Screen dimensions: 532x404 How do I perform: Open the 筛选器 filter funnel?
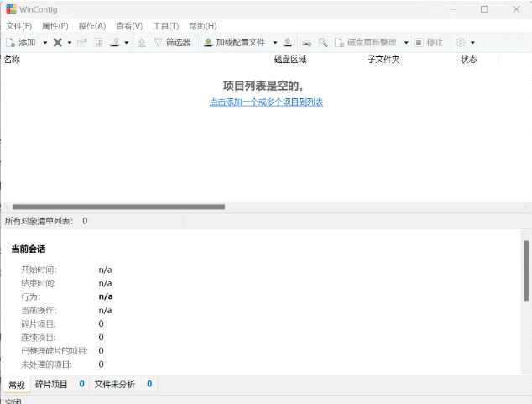pyautogui.click(x=172, y=43)
